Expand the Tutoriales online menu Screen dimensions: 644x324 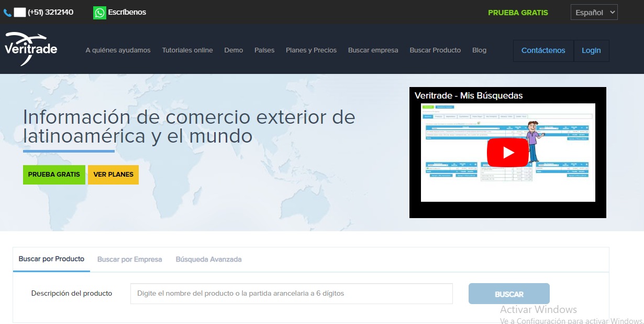pos(187,50)
